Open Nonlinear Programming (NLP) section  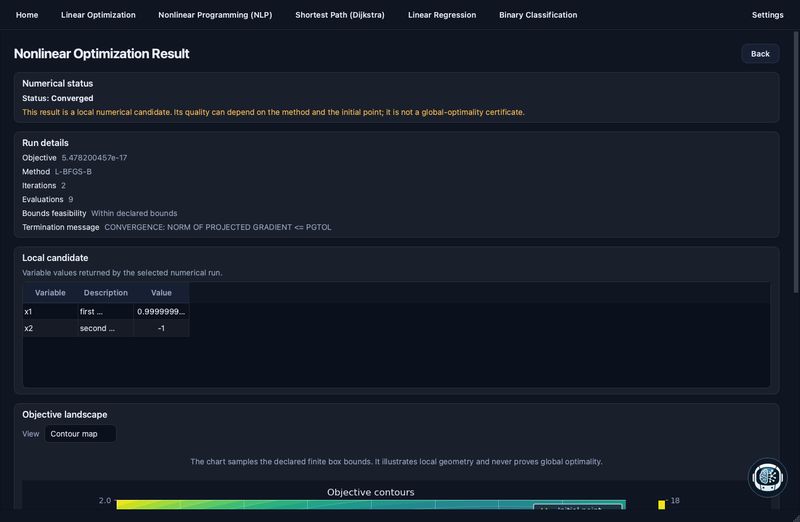[x=215, y=15]
